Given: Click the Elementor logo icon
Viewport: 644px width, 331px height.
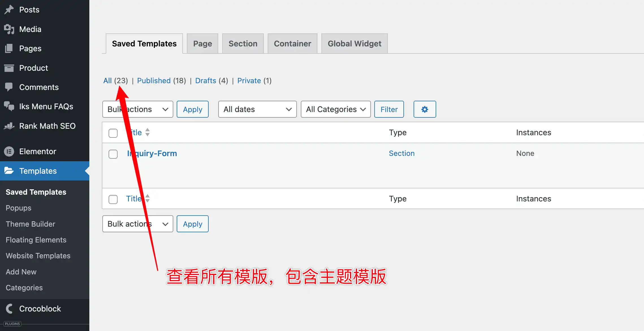Looking at the screenshot, I should click(9, 151).
